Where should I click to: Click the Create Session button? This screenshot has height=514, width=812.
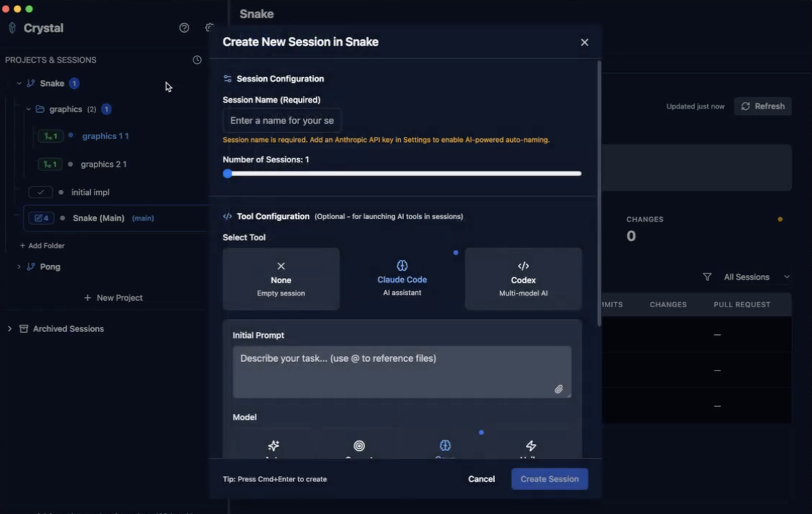[x=549, y=479]
